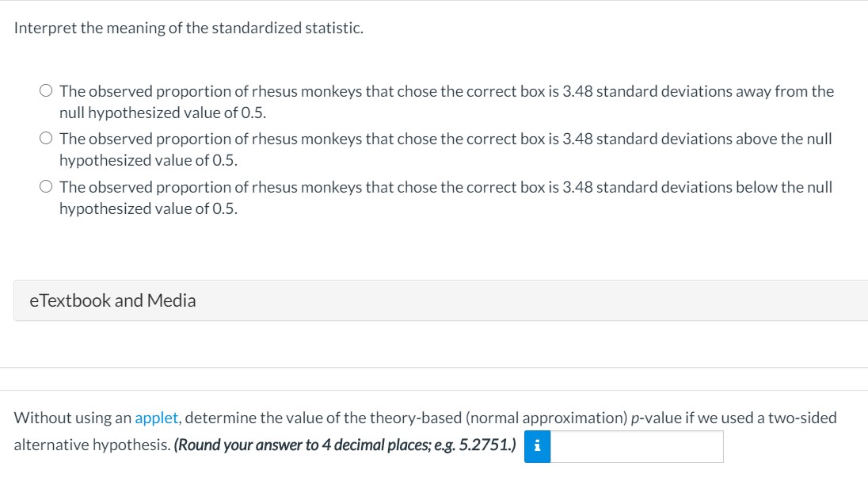Select the "standard deviations away from" radio option
The width and height of the screenshot is (868, 489).
pos(46,91)
